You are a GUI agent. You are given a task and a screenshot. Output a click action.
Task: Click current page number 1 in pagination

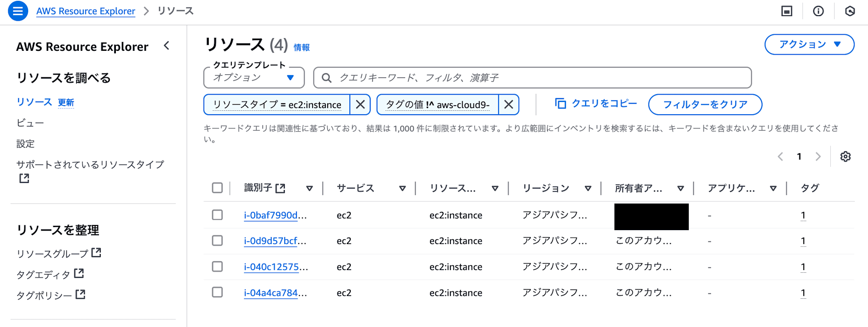pos(799,156)
